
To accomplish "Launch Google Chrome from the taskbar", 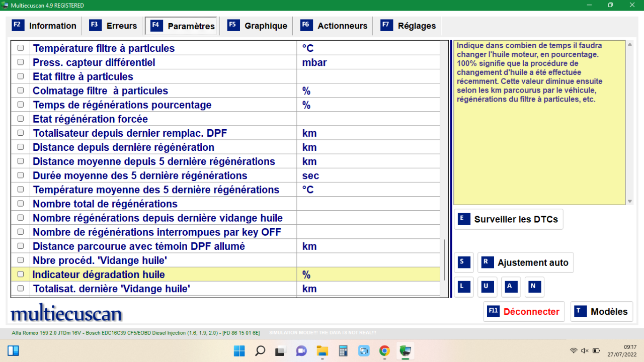I will 384,350.
